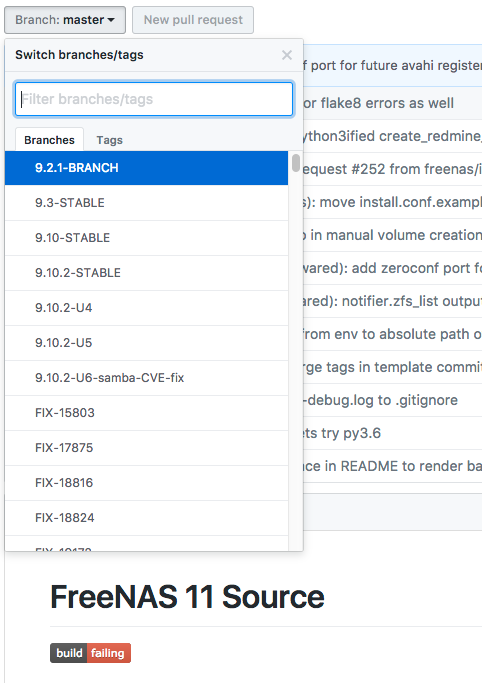Open merge request #252 commit message
The image size is (482, 683).
click(x=392, y=169)
